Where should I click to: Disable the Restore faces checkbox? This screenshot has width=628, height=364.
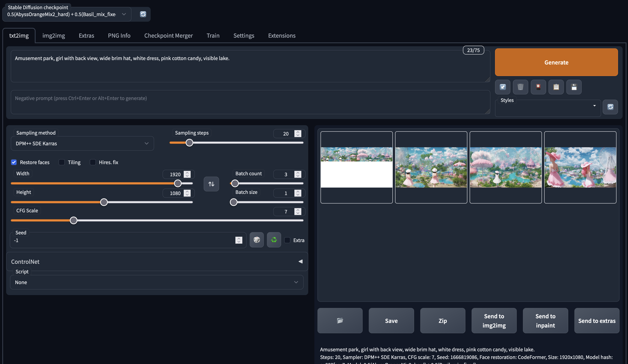click(14, 162)
